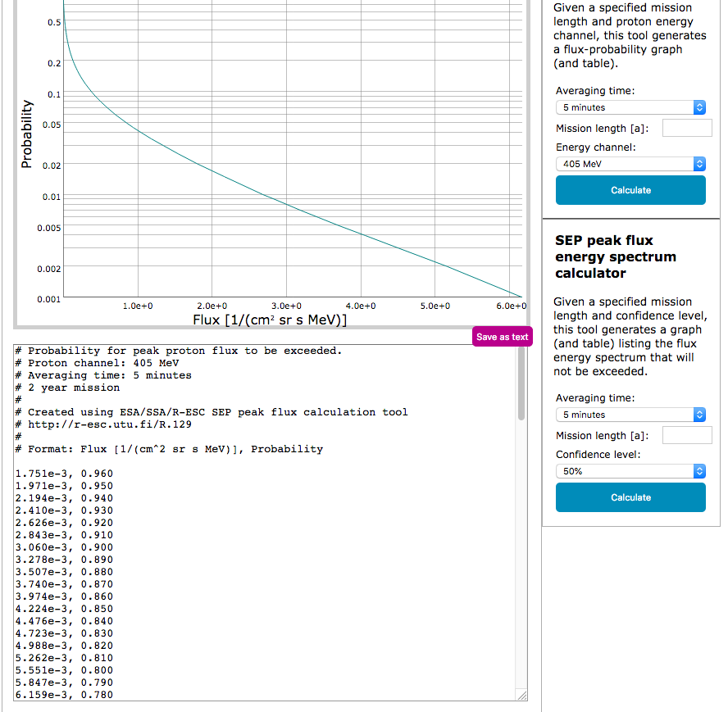Image resolution: width=728 pixels, height=712 pixels.
Task: Click the Save as text button
Action: coord(502,337)
